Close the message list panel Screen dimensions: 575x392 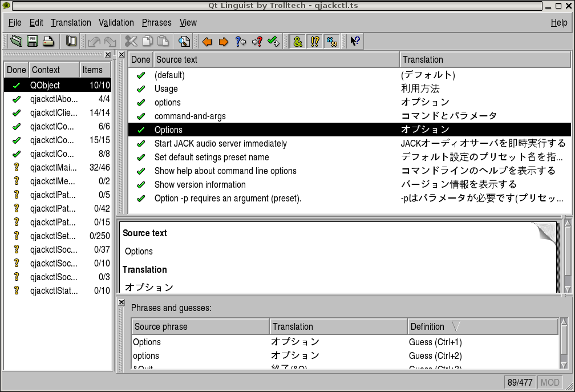(x=122, y=55)
